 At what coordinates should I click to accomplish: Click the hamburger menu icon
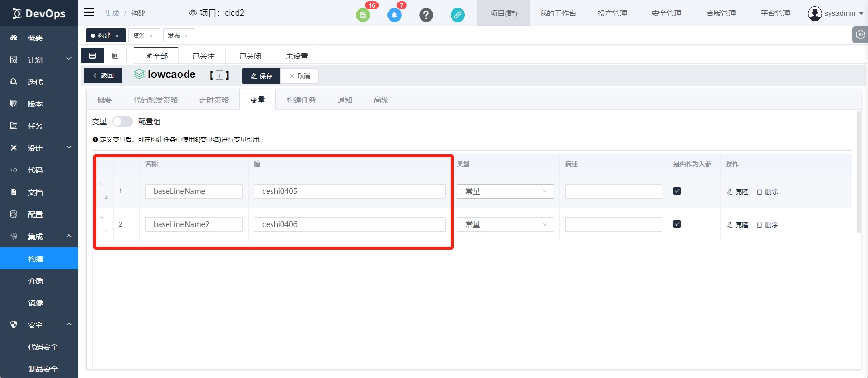(x=89, y=13)
